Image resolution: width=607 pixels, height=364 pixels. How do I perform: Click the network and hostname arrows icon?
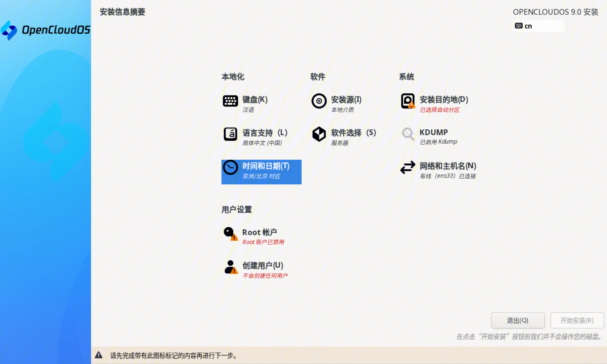407,167
